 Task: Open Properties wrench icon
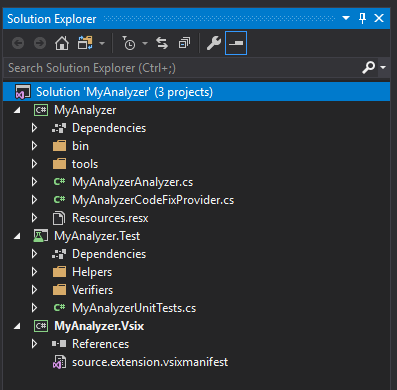(x=214, y=43)
